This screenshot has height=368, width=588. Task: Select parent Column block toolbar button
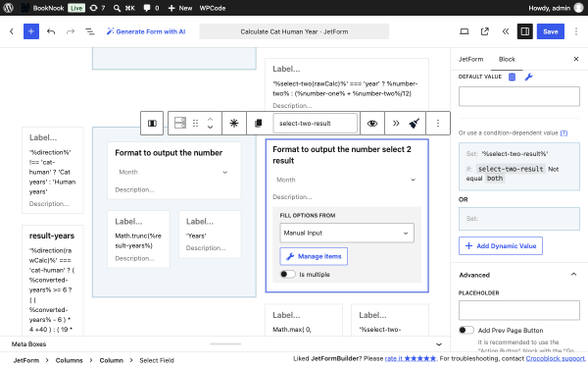(x=152, y=124)
